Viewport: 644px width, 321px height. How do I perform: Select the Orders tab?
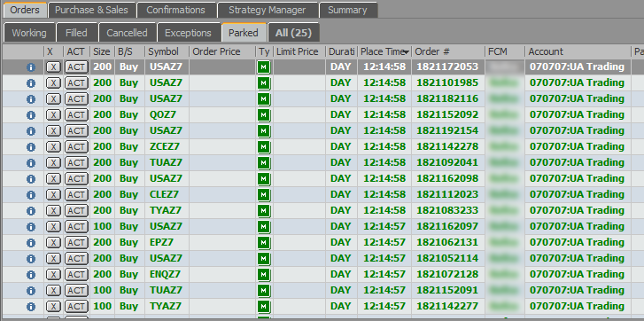click(x=25, y=10)
